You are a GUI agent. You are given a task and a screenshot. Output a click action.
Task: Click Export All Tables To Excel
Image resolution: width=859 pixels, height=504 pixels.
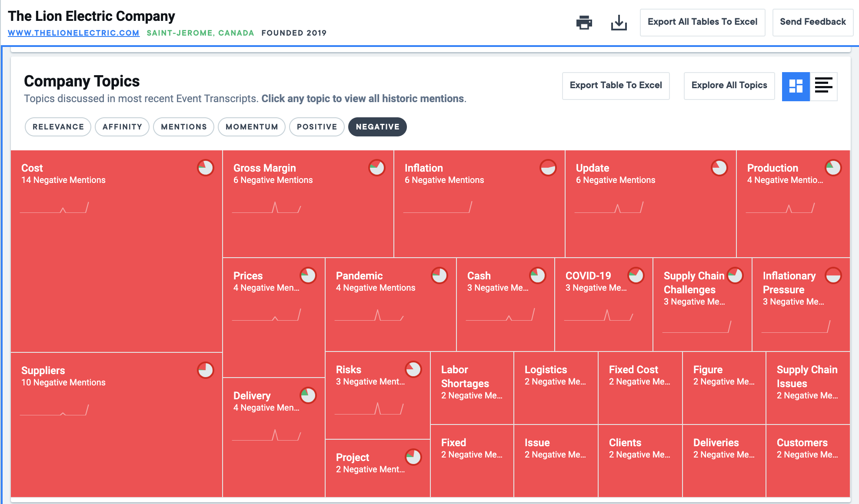703,22
